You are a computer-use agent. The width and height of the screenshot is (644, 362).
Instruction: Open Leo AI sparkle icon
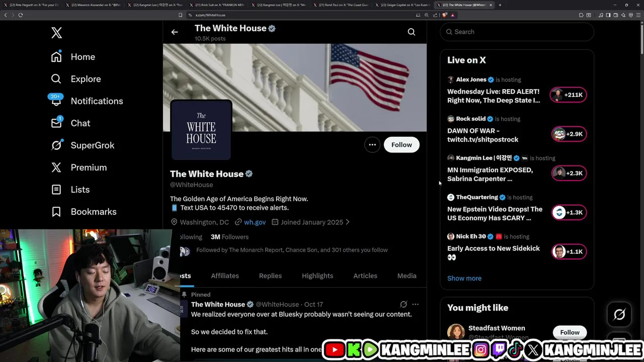pyautogui.click(x=623, y=15)
